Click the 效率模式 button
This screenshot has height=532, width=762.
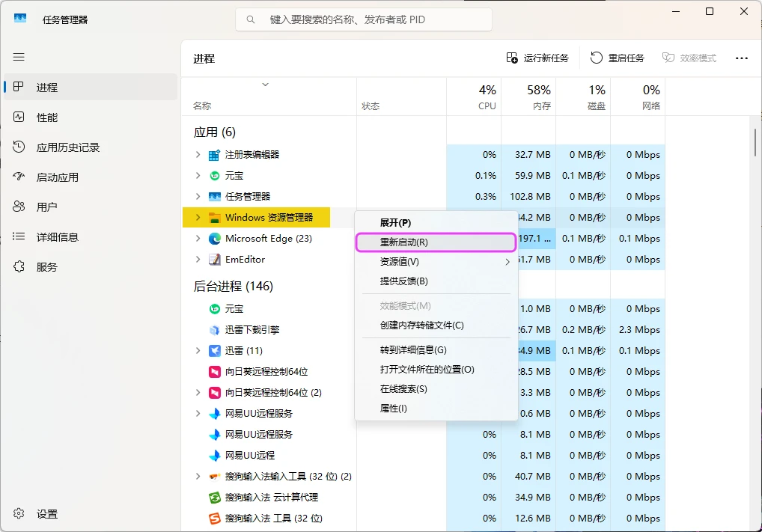point(689,58)
